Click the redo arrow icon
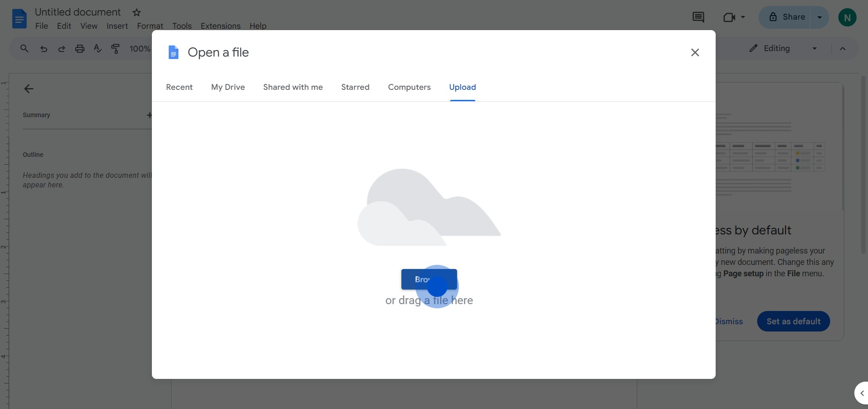Viewport: 868px width, 409px height. [x=62, y=49]
